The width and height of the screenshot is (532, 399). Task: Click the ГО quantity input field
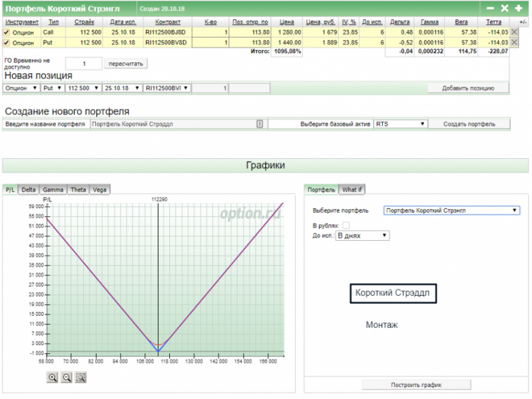pos(84,64)
